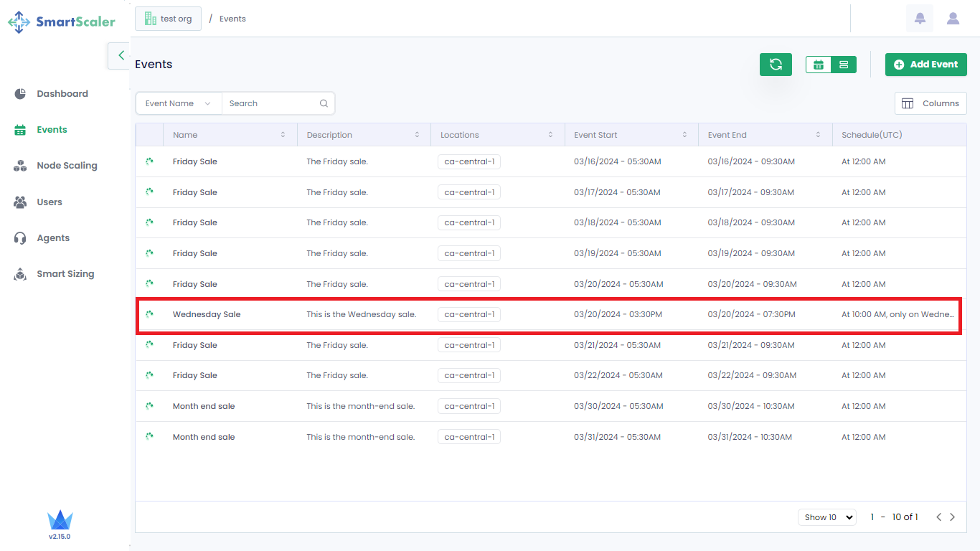Go to Node Scaling
Screen dimensions: 980x551
pos(67,166)
